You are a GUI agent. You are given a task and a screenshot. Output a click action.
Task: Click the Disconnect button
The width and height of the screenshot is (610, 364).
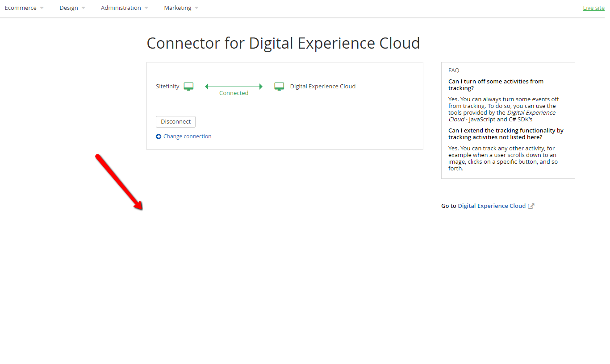pos(175,122)
